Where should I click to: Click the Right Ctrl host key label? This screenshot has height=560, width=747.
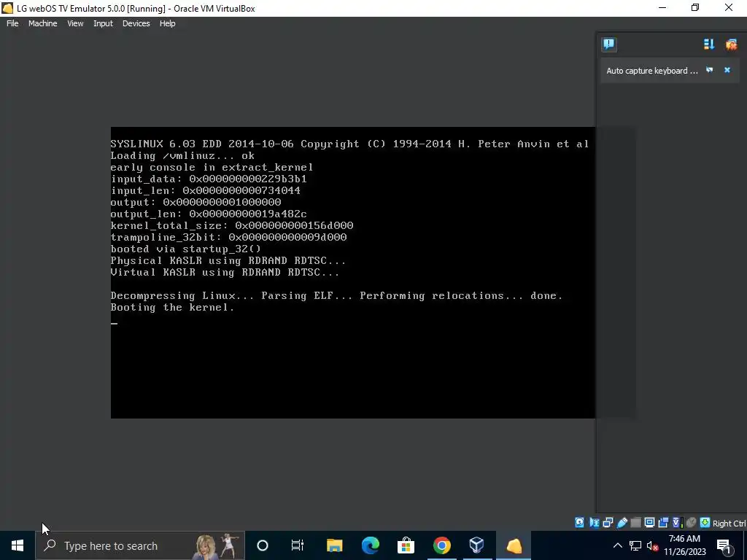(x=729, y=524)
